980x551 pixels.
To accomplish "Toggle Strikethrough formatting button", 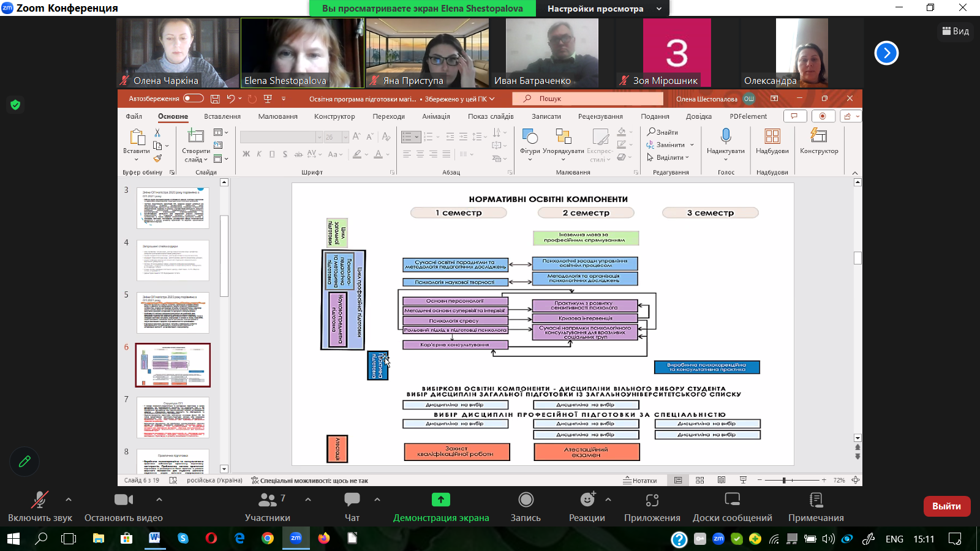I will click(298, 154).
